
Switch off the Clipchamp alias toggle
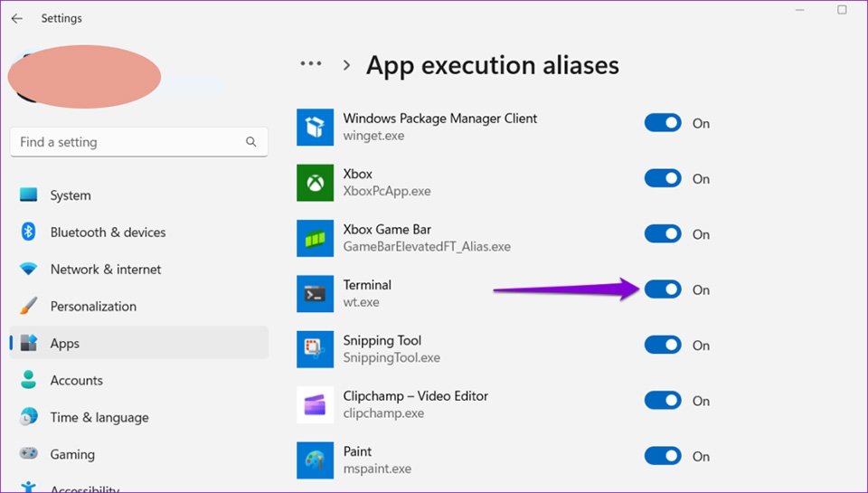click(663, 401)
